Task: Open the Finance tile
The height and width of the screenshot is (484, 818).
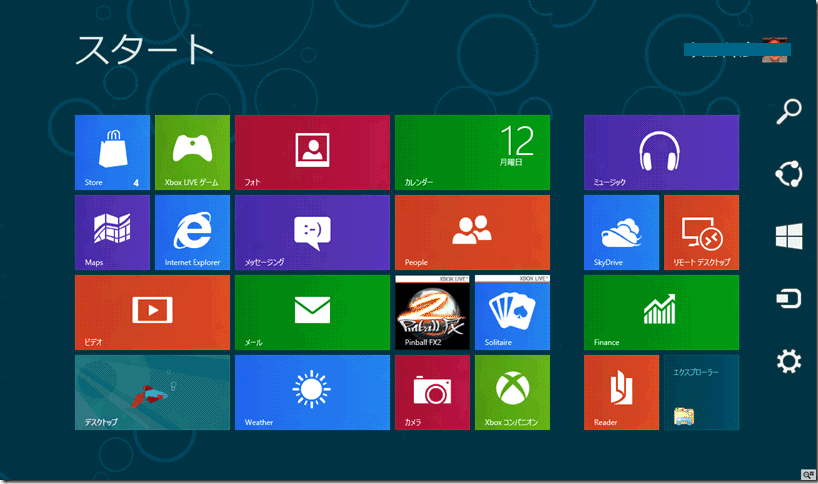Action: pyautogui.click(x=661, y=312)
